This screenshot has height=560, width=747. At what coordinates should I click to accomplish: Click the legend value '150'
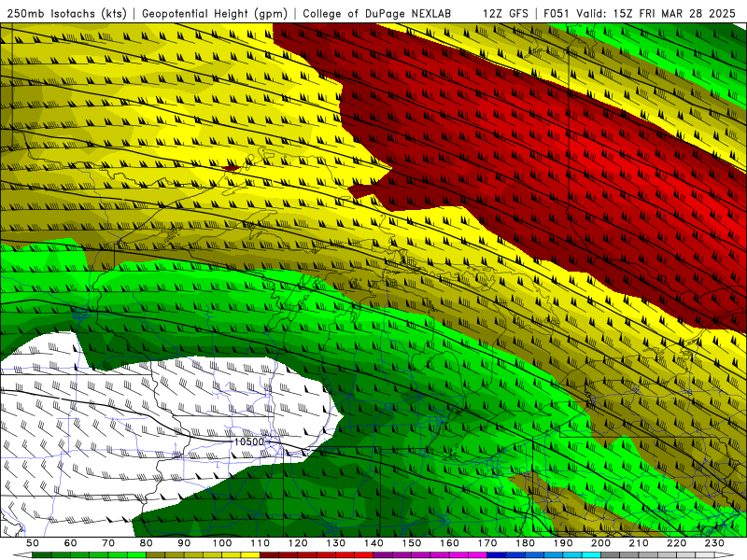point(412,543)
